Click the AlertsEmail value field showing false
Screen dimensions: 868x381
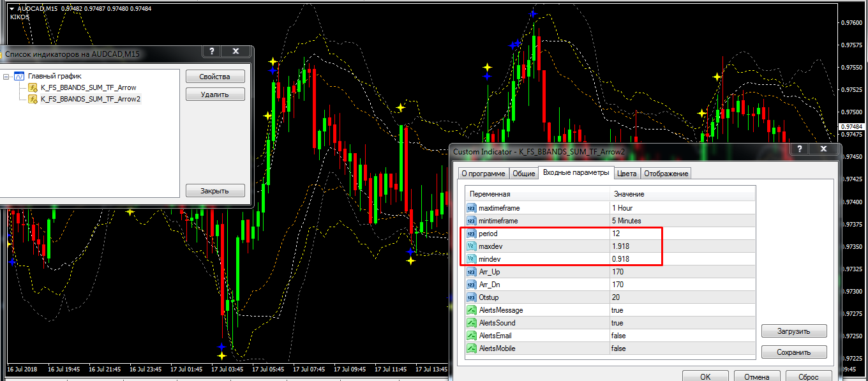(682, 336)
